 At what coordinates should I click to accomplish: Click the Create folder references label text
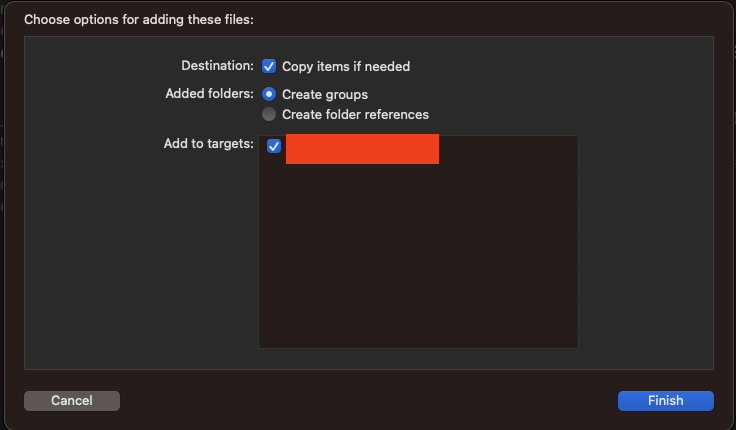click(x=355, y=114)
